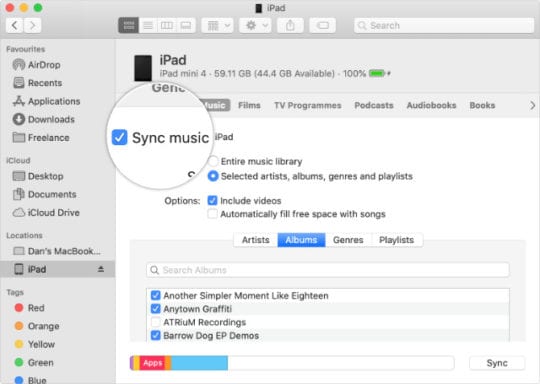Filter by the Green tag
Image resolution: width=540 pixels, height=384 pixels.
(x=34, y=363)
